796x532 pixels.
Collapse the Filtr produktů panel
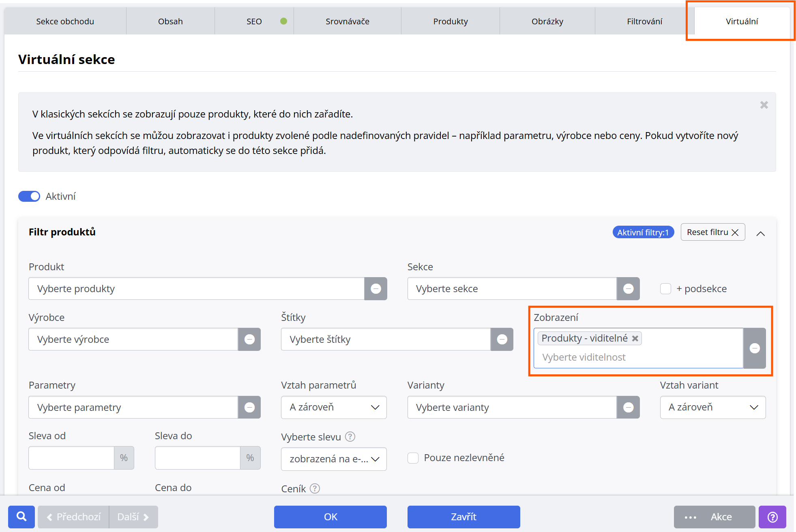pos(761,233)
